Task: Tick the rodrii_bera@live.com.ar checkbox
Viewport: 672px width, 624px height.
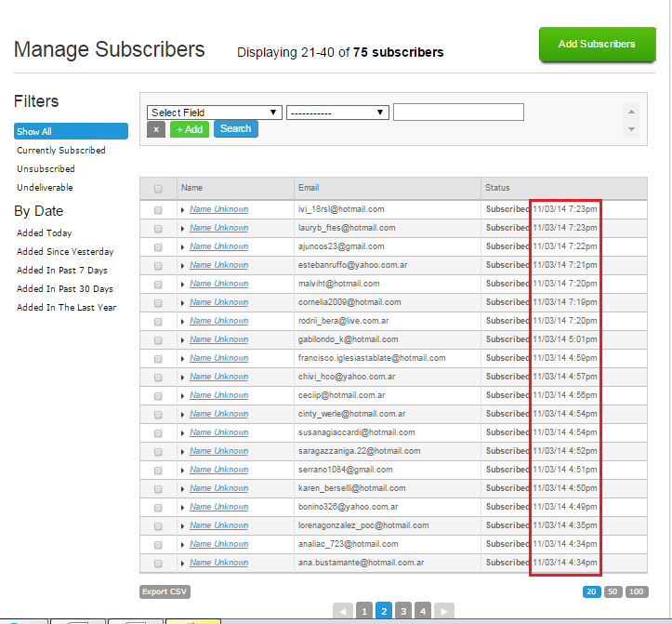Action: point(158,322)
